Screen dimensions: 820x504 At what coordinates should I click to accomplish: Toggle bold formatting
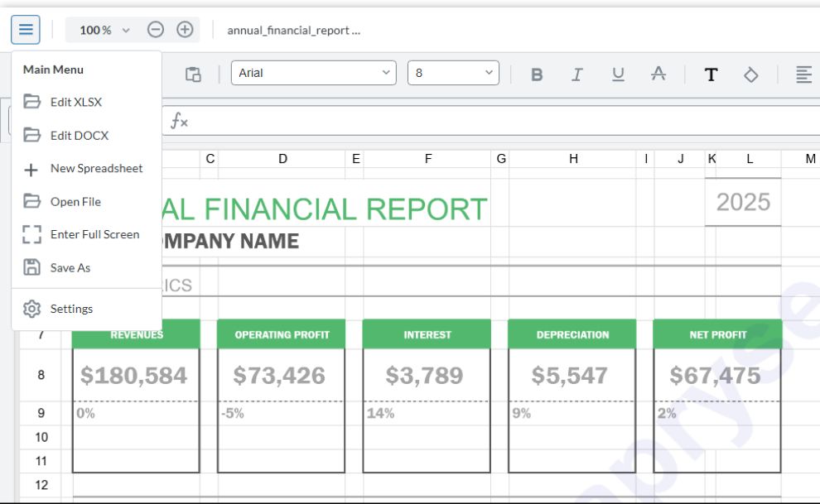click(537, 74)
